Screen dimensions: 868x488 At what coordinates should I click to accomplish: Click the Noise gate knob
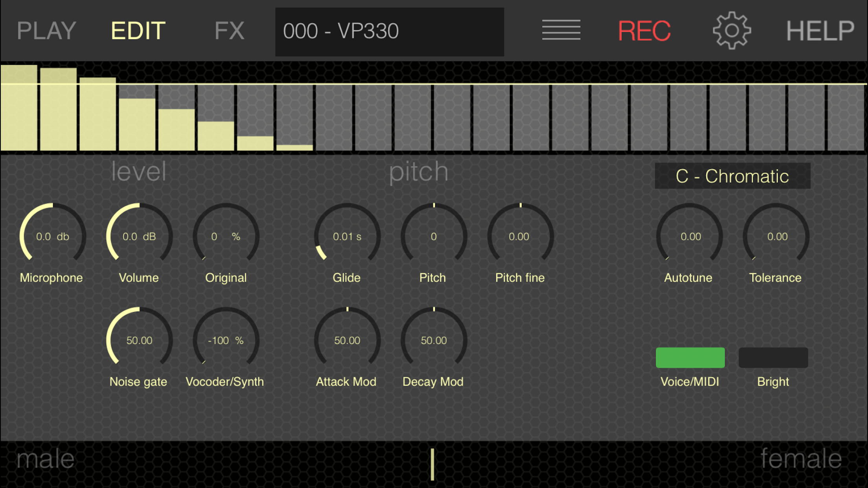[x=139, y=340]
